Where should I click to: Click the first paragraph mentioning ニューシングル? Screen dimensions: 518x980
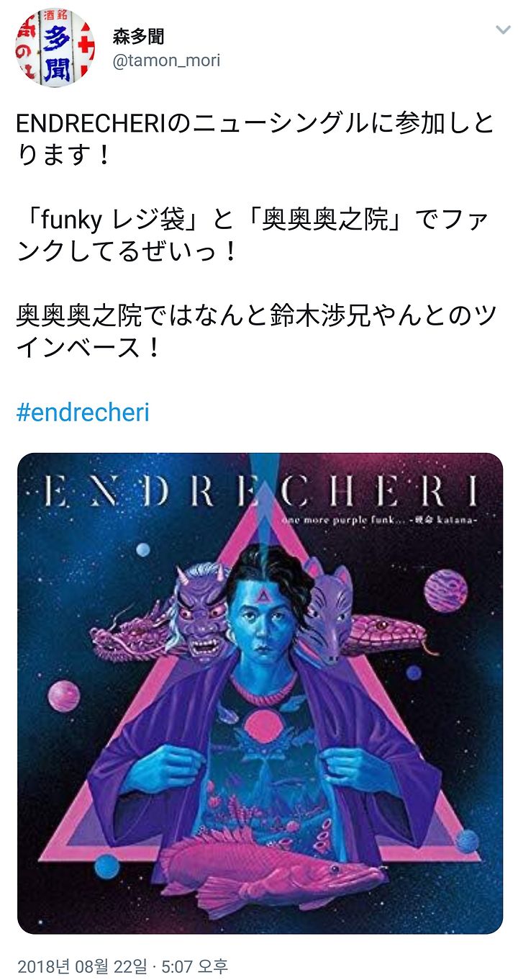click(x=255, y=137)
